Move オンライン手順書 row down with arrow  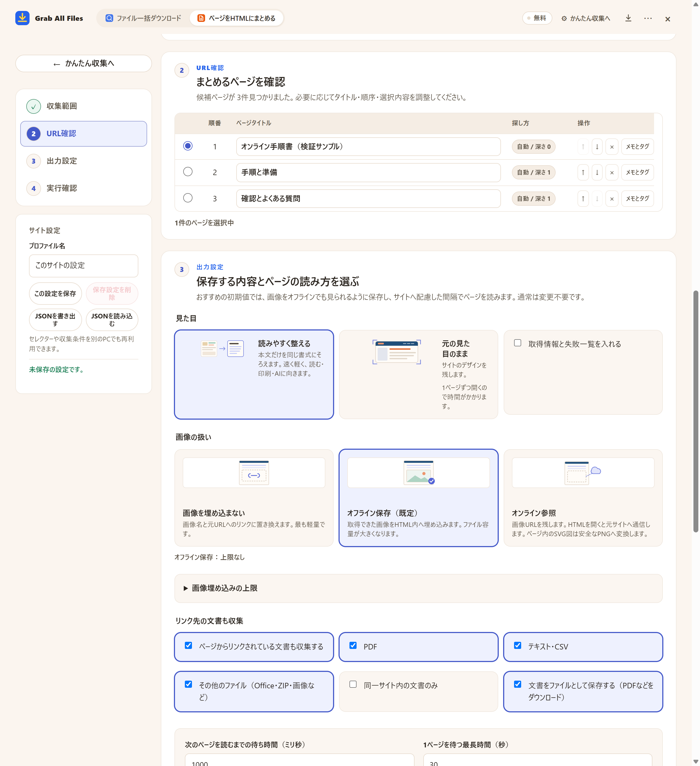pos(597,147)
